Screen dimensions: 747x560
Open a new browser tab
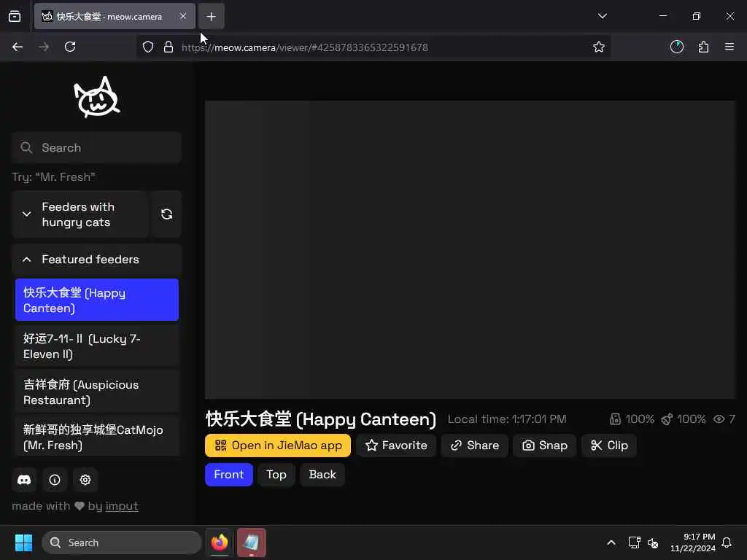pyautogui.click(x=211, y=17)
